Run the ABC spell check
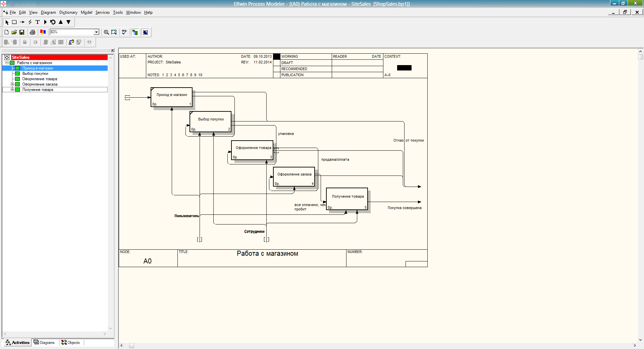644x349 pixels. click(124, 32)
